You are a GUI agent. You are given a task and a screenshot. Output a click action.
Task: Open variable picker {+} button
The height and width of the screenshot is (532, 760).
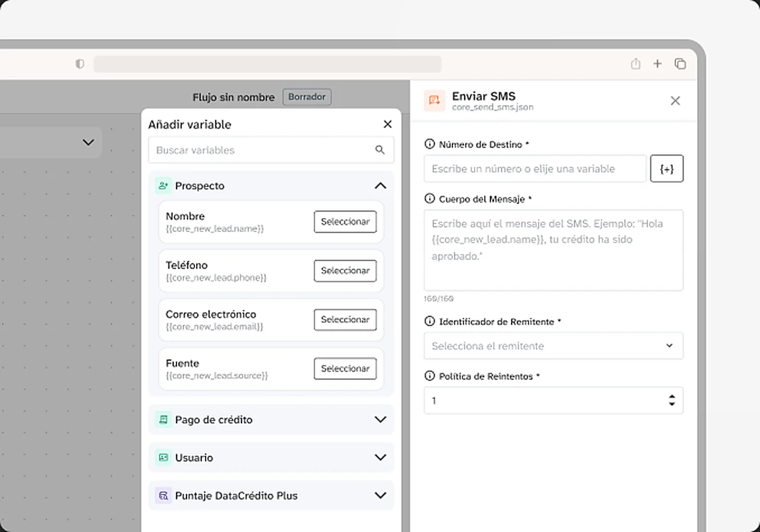(667, 169)
